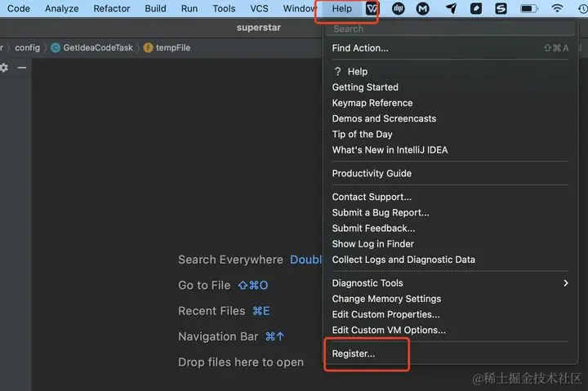The image size is (588, 391).
Task: Click the tempFile field icon
Action: point(148,47)
